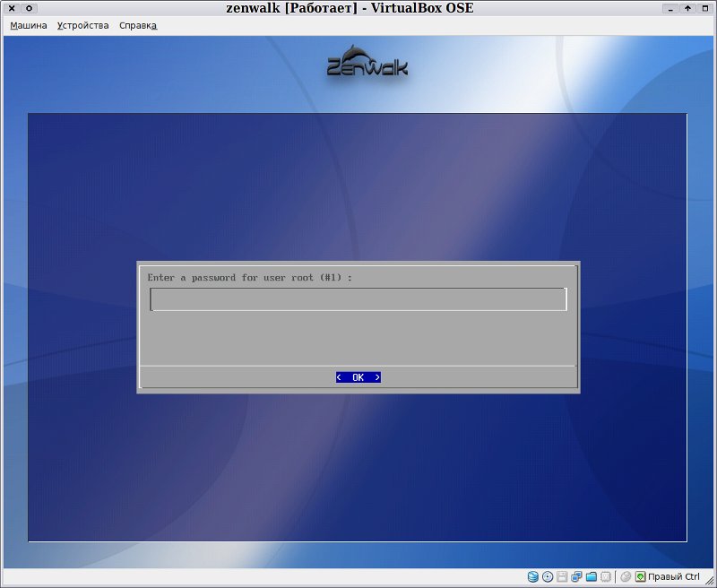Click the shared folders status icon
The width and height of the screenshot is (717, 588).
pyautogui.click(x=592, y=576)
